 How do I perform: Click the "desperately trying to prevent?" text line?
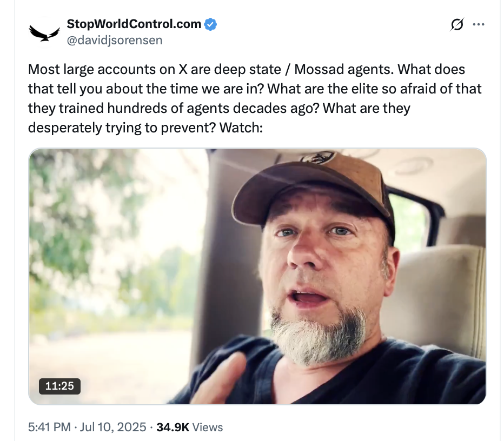click(114, 128)
